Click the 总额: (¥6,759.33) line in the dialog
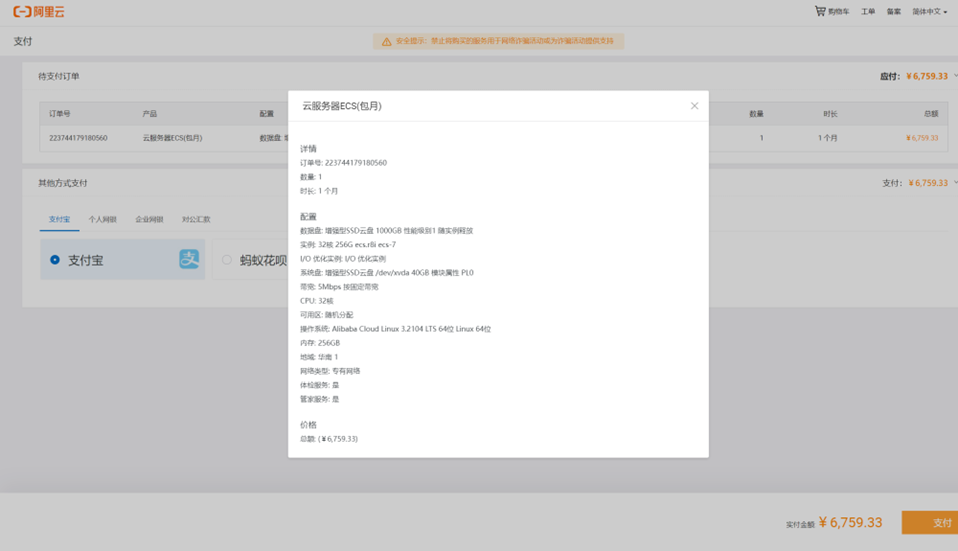Image resolution: width=958 pixels, height=551 pixels. pos(329,439)
